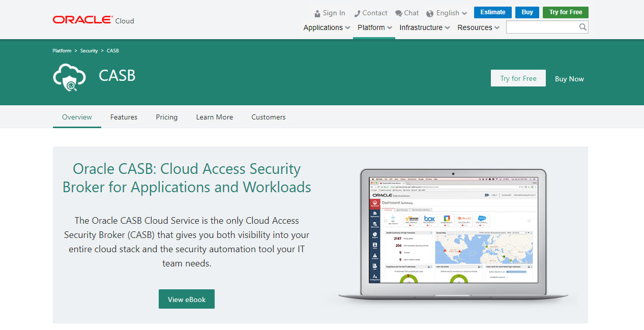Go to Platform breadcrumb
This screenshot has height=330, width=644.
62,51
